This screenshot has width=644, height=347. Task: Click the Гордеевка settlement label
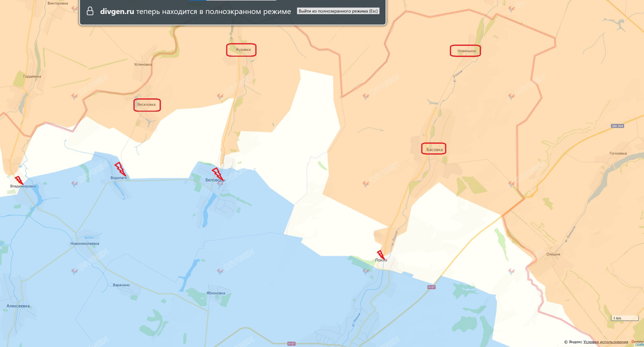tap(32, 76)
